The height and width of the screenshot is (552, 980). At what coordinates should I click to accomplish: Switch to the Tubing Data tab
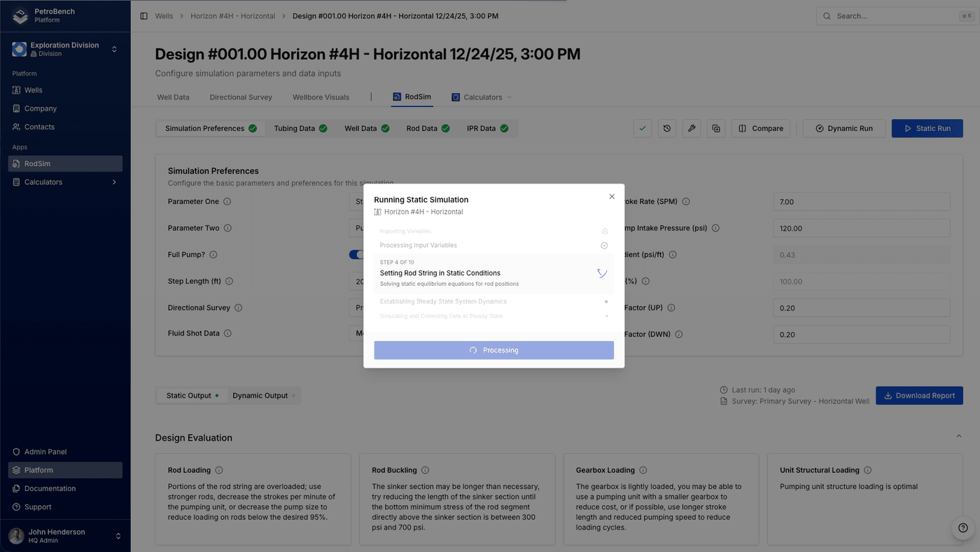tap(300, 129)
